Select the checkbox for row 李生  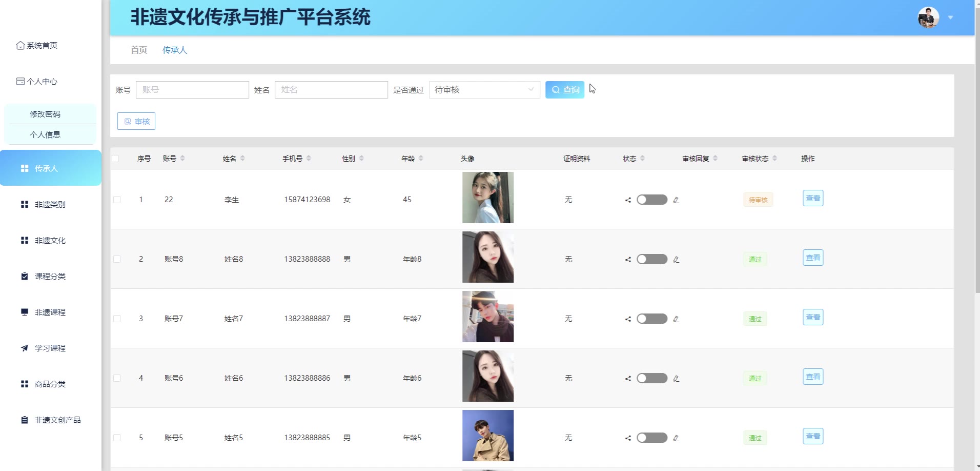coord(117,200)
